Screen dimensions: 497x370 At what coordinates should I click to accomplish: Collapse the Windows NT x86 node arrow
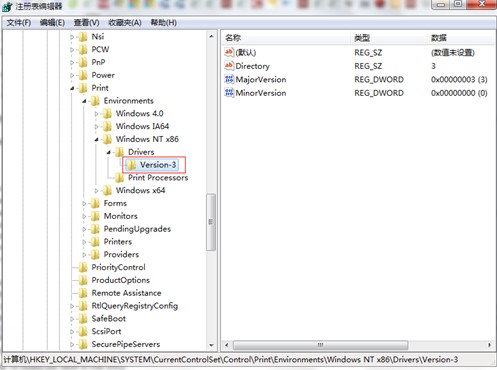(97, 139)
